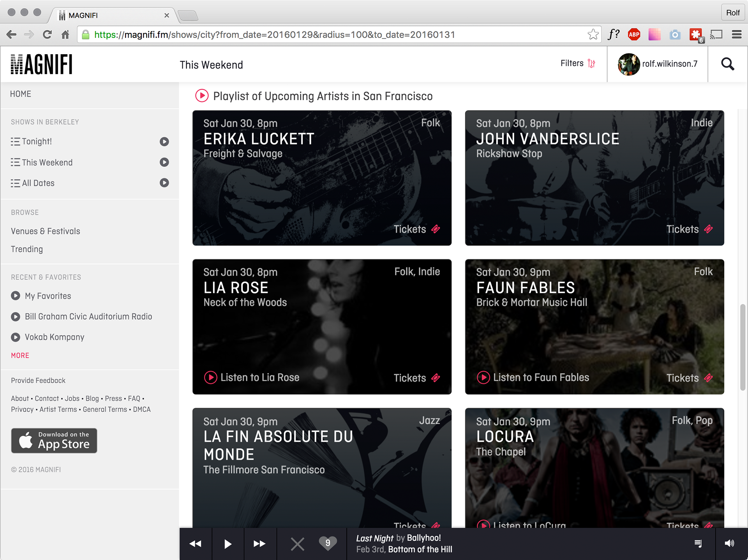Open the Rolf Chrome profile button
Screen dimensions: 748x560
coord(732,13)
